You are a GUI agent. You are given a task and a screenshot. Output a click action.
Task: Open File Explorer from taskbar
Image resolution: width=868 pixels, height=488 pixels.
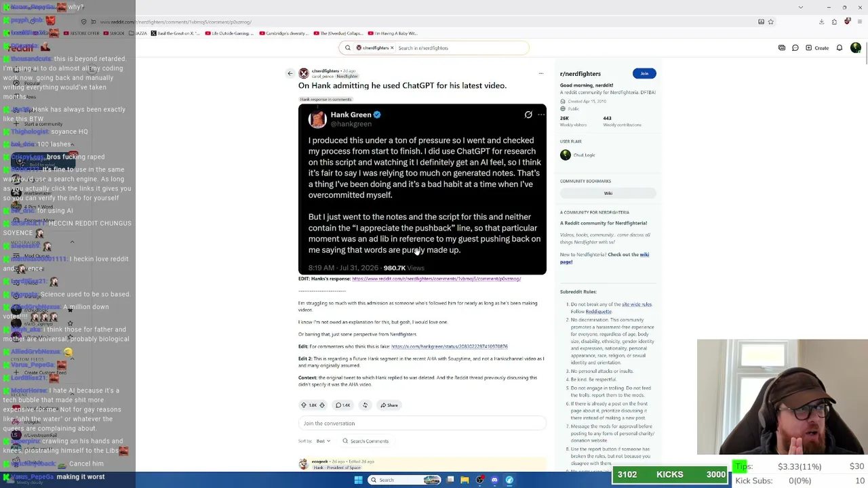click(465, 480)
